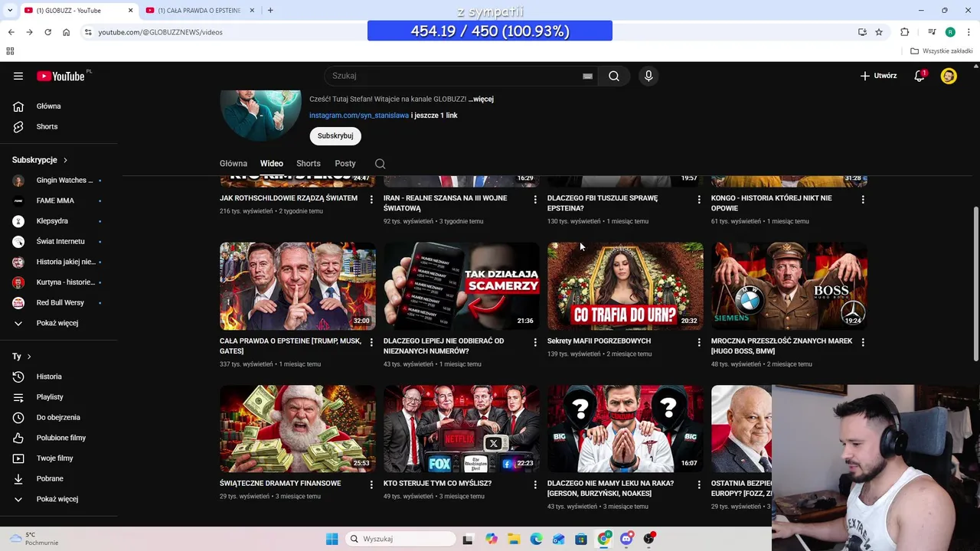This screenshot has height=551, width=980.
Task: Open File Explorer from taskbar
Action: pyautogui.click(x=514, y=539)
